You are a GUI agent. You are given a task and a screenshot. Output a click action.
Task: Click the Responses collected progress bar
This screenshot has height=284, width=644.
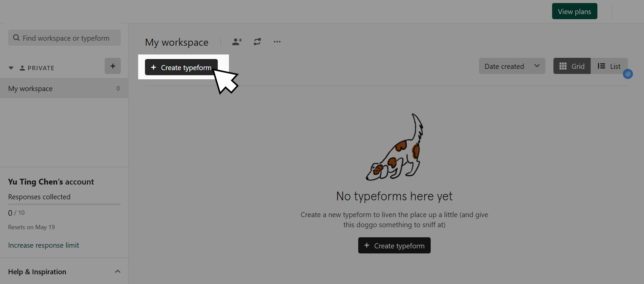[x=64, y=204]
